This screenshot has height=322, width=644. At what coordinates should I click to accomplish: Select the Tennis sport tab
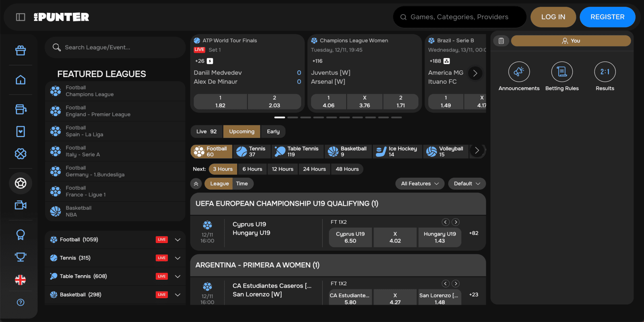tap(251, 151)
